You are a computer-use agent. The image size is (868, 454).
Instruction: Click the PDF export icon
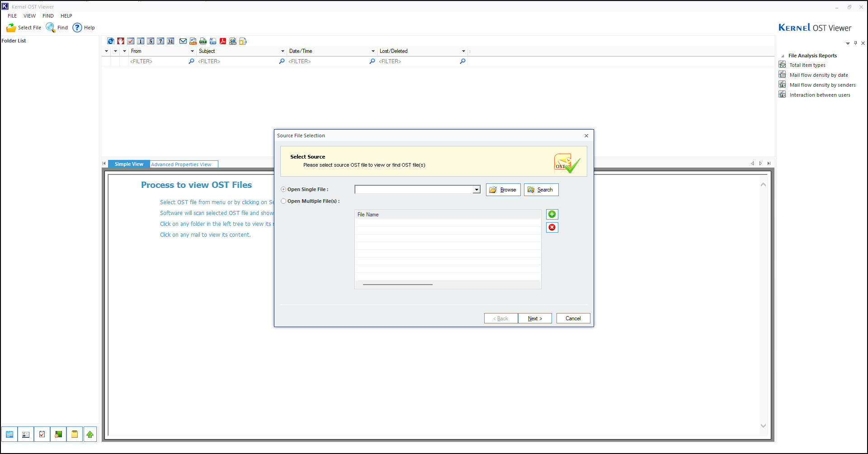click(223, 41)
